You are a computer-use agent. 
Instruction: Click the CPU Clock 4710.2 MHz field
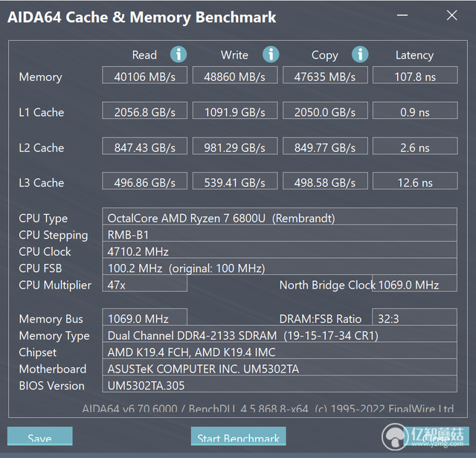[x=280, y=250]
